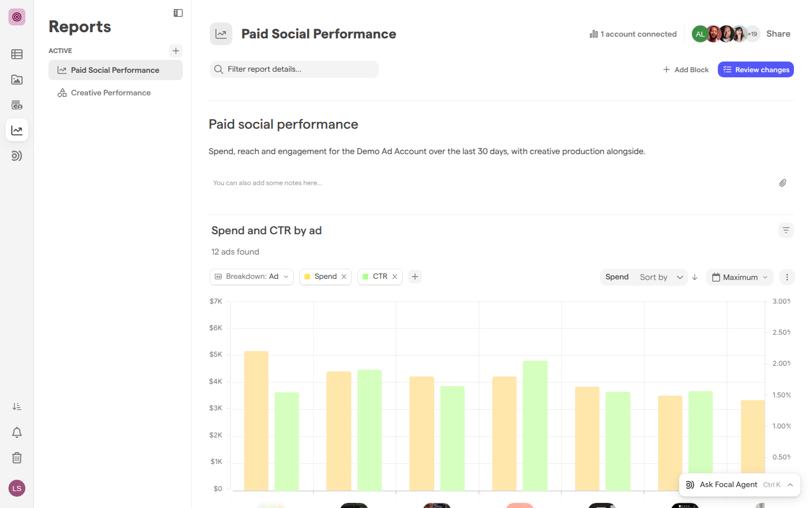
Task: Show the +19 additional collaborators
Action: coord(753,34)
